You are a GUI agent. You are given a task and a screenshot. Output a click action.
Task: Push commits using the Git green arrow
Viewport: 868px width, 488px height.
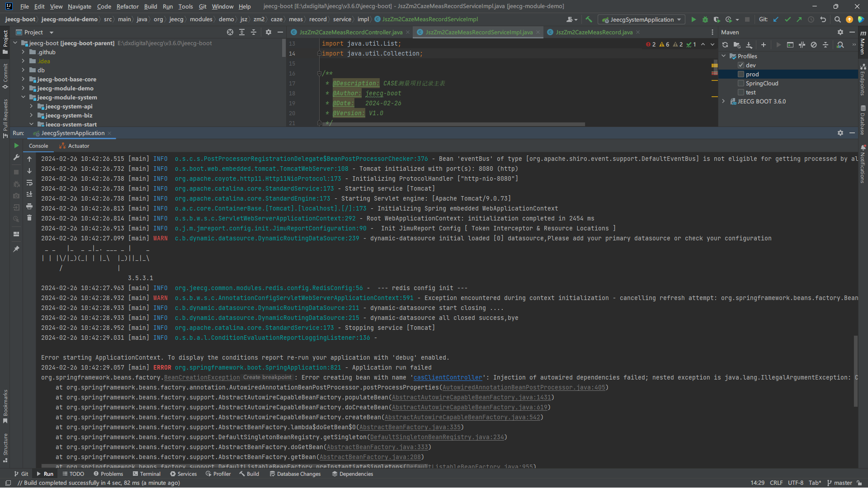(799, 19)
